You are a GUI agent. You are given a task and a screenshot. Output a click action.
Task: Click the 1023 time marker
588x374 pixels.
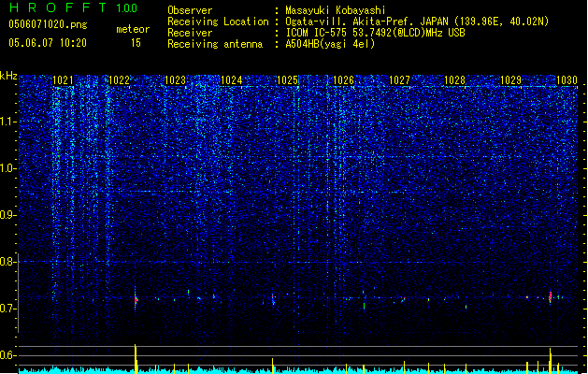point(175,80)
